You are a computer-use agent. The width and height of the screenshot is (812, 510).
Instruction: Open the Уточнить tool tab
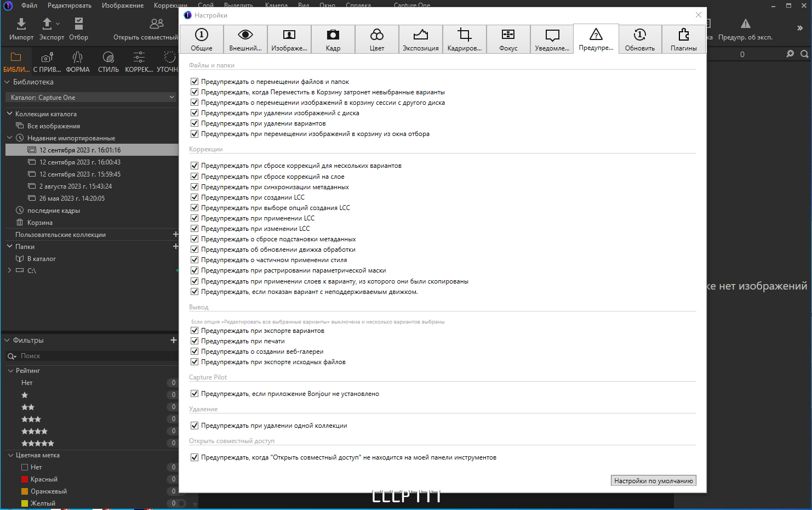point(168,61)
